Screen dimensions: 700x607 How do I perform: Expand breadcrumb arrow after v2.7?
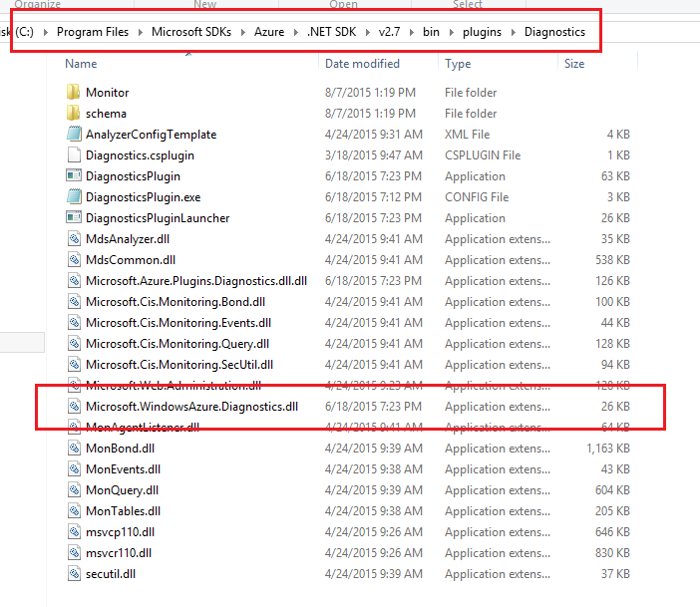(411, 32)
